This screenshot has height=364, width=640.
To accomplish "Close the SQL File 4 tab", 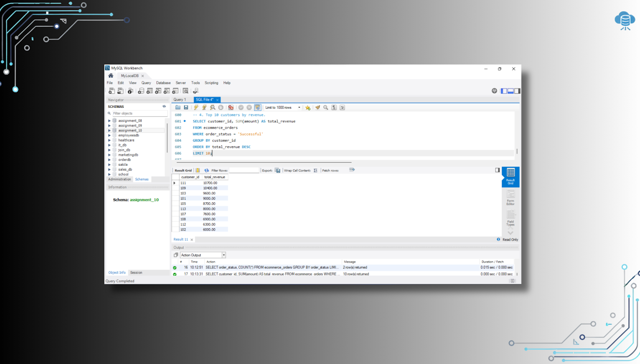I will [217, 100].
